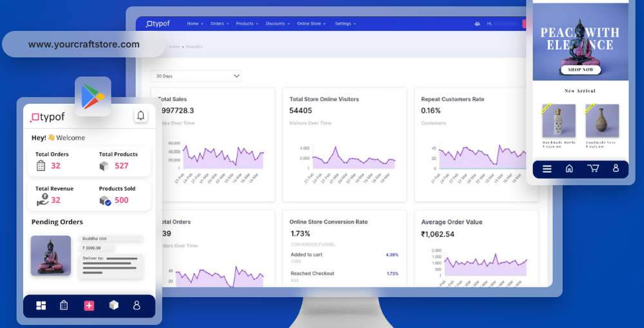Click the 0.16% repeat customers value
This screenshot has height=328, width=644.
tap(431, 111)
